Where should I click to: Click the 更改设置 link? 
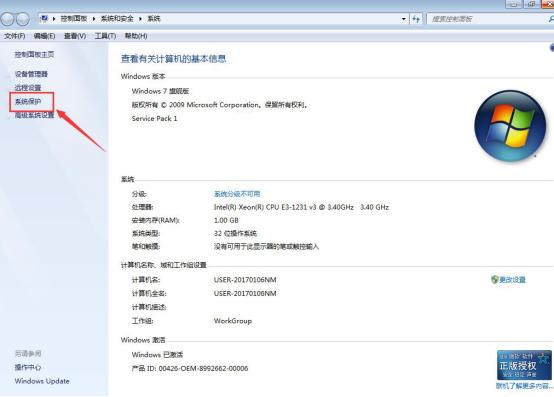512,280
